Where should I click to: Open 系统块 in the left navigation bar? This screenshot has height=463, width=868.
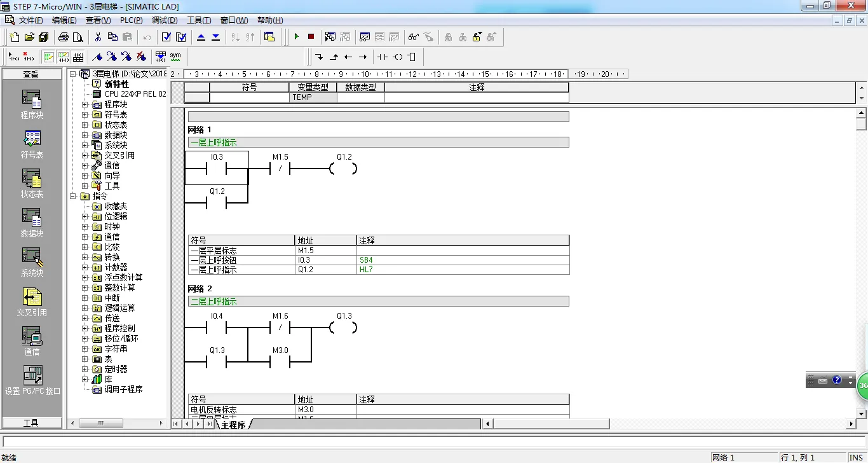[32, 263]
